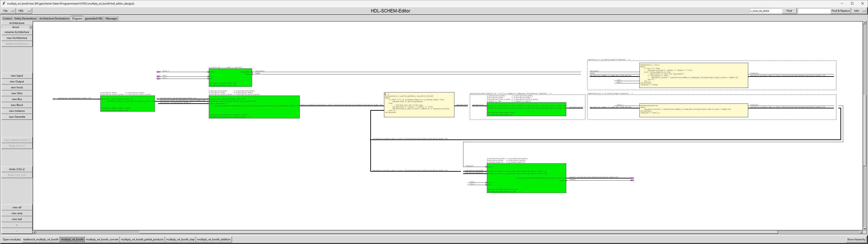Click the horizontal diagram scrollbar thumb

coord(458,232)
